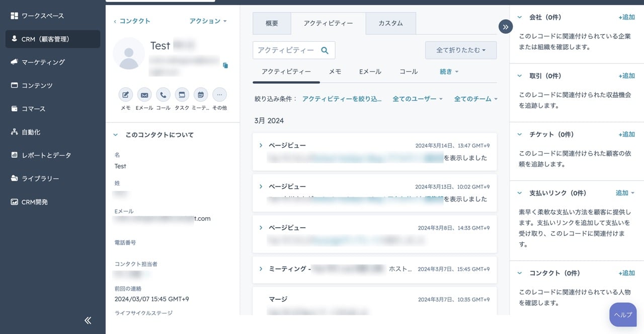Click the アクティビティーを絞り込み filter link
The image size is (644, 334).
click(x=342, y=99)
